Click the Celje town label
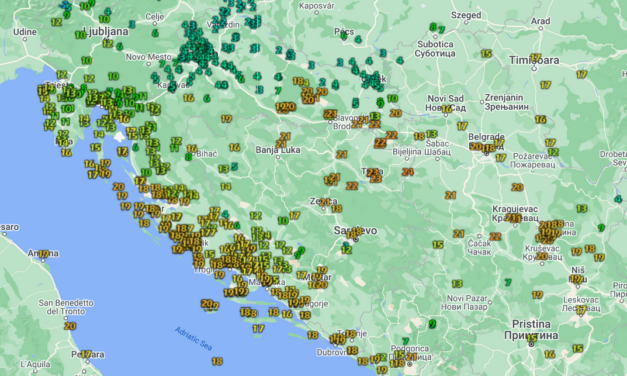The width and height of the screenshot is (627, 376). click(x=155, y=17)
